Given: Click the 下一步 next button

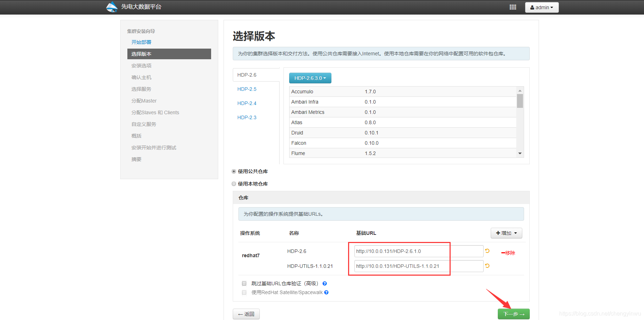Looking at the screenshot, I should click(513, 314).
